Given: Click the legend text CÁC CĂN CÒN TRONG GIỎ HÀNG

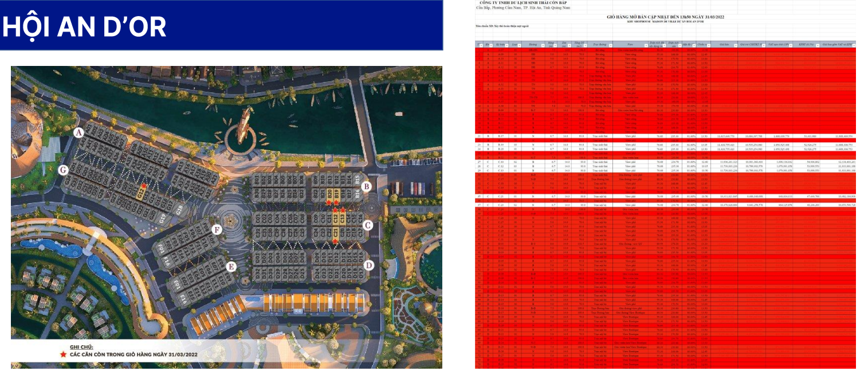Looking at the screenshot, I should coord(133,355).
